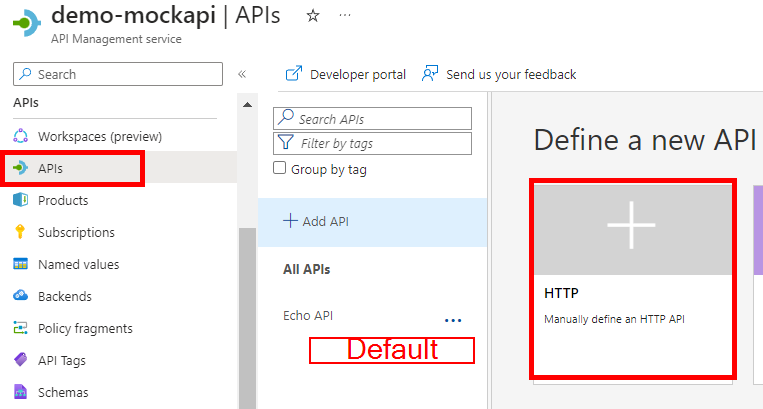Viewport: 763px width, 409px height.
Task: Open Backends in the sidebar
Action: coord(65,297)
